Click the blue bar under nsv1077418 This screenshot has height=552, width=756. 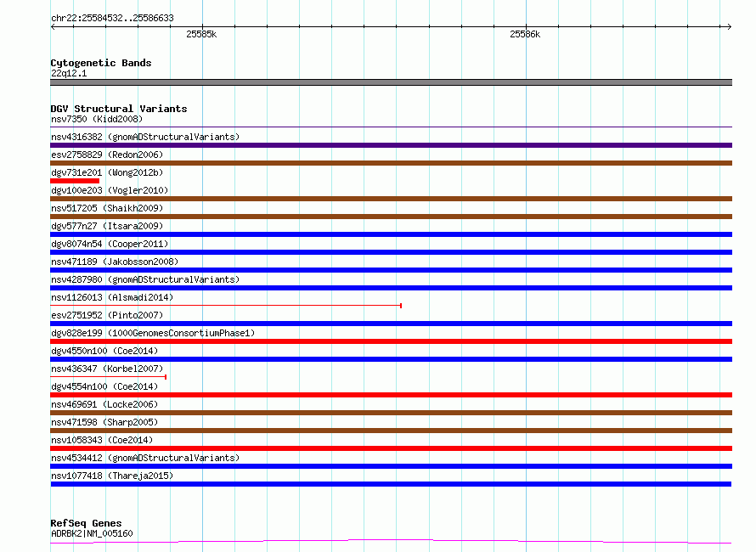391,484
